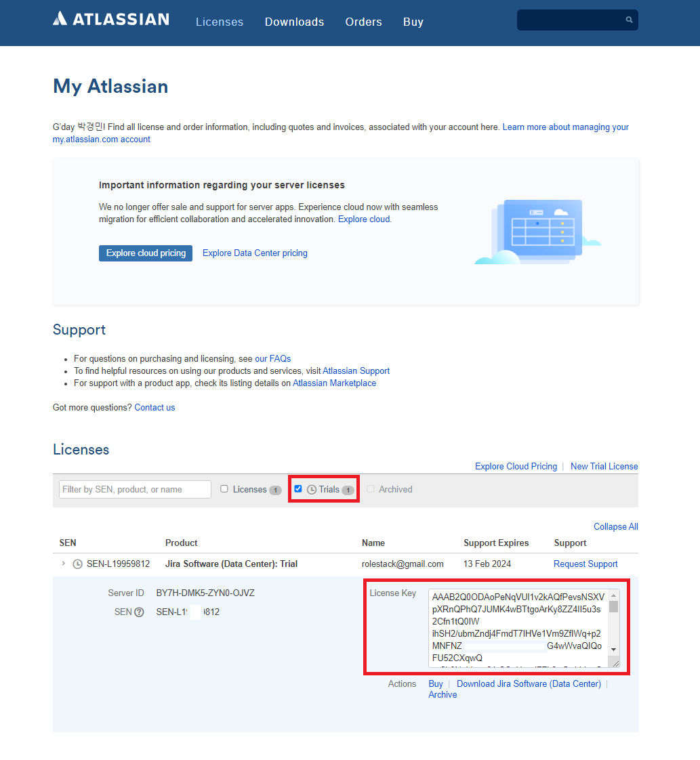Toggle the Licenses filter checkbox
The height and width of the screenshot is (760, 700).
pos(224,489)
